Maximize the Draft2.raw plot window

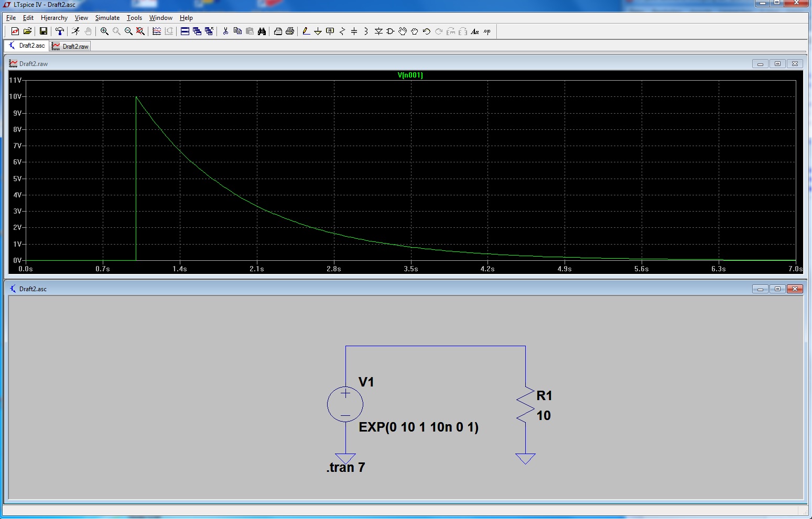[x=777, y=64]
